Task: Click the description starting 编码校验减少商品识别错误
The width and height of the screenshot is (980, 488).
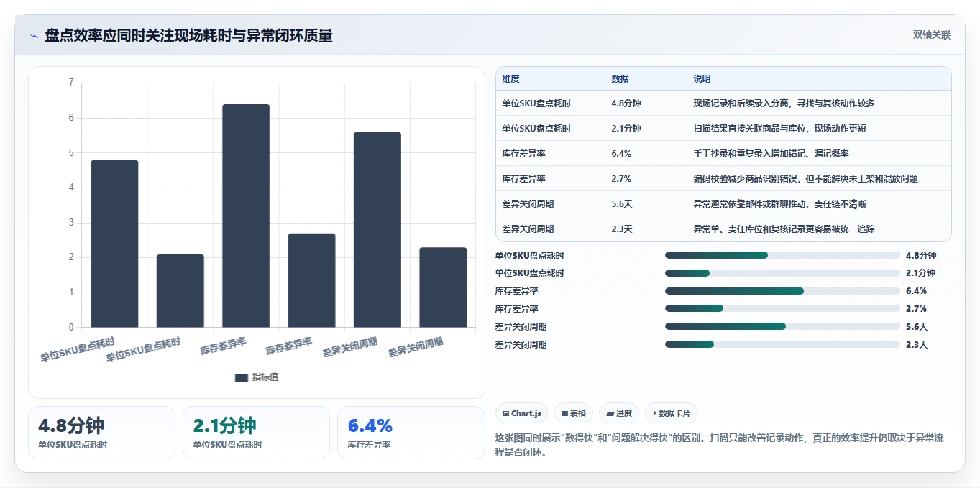Action: (805, 179)
